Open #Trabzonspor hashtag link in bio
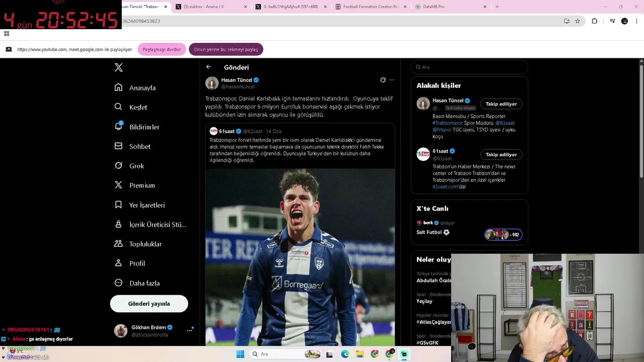The image size is (644, 362). (447, 123)
